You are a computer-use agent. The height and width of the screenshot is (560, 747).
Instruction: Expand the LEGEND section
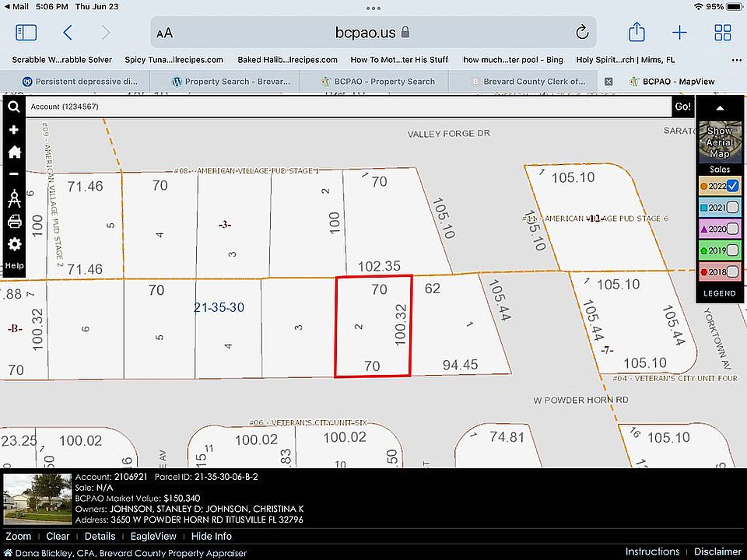[720, 293]
